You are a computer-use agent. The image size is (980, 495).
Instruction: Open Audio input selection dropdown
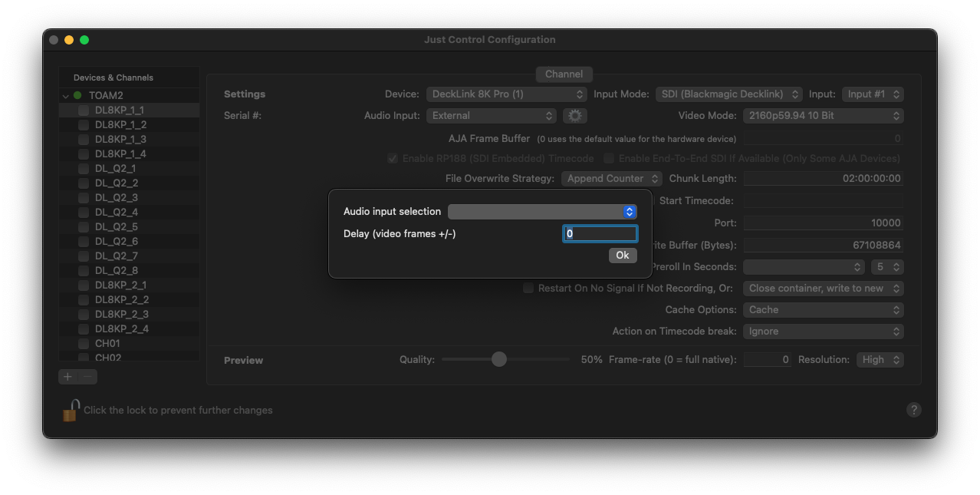[542, 212]
